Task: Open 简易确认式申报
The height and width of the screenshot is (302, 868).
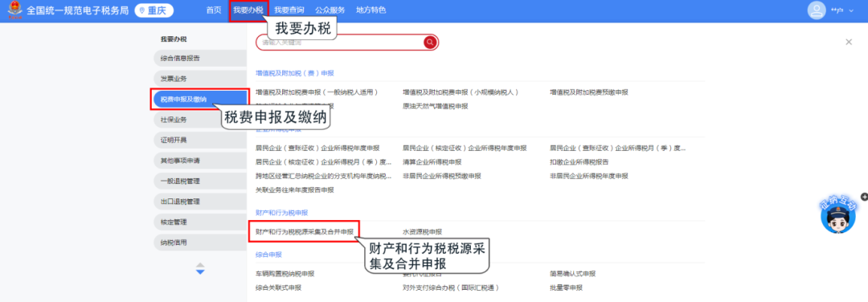Action: (572, 274)
